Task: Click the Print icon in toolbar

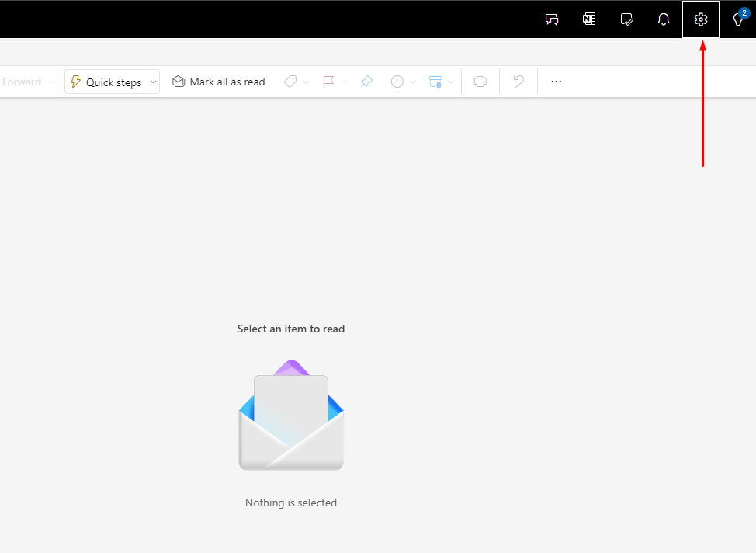Action: (x=480, y=82)
